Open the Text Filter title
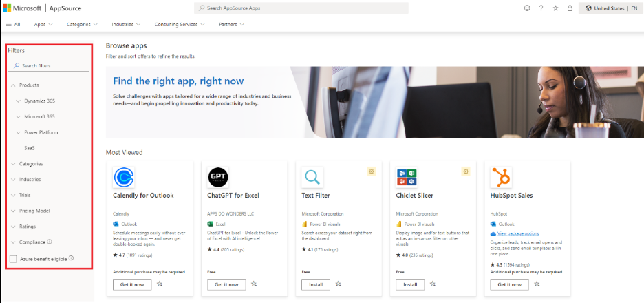644x303 pixels. click(x=316, y=196)
